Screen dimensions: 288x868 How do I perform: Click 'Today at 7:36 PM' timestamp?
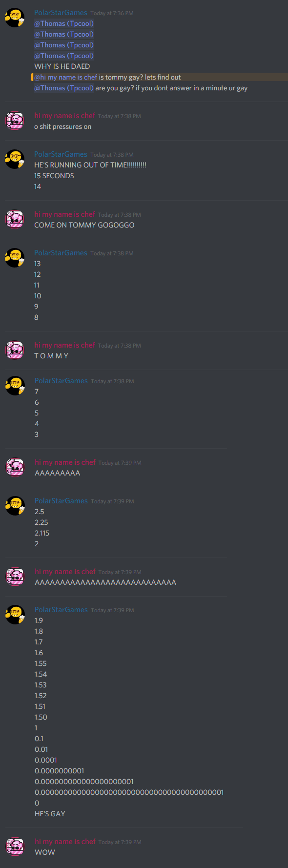pos(112,13)
